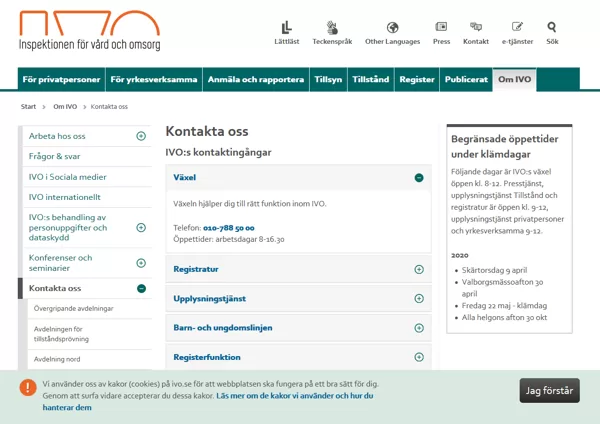This screenshot has height=424, width=600.
Task: Expand Arbeta hos oss plus icon
Action: tap(141, 136)
